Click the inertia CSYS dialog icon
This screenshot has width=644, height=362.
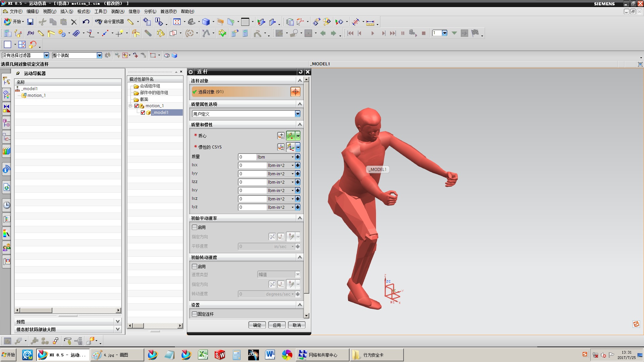tap(281, 147)
